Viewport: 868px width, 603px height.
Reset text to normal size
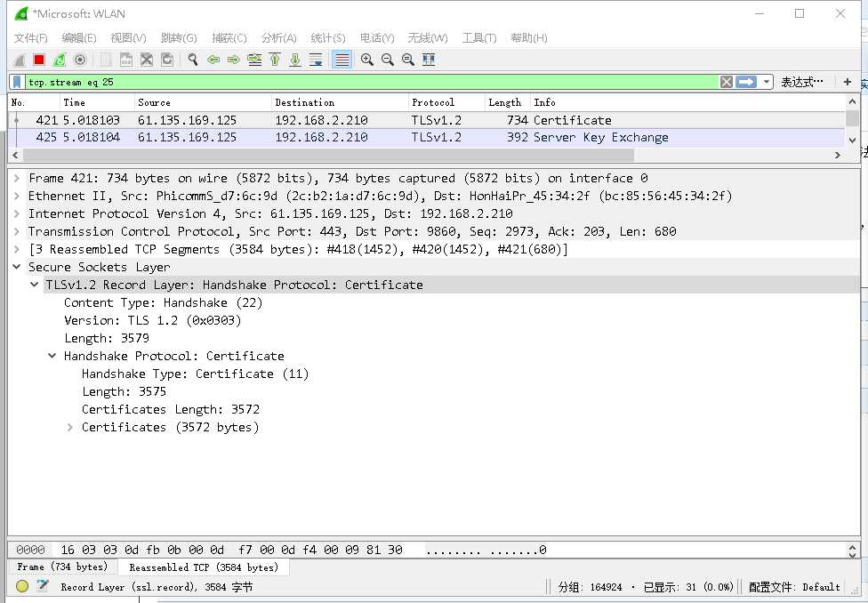[408, 60]
